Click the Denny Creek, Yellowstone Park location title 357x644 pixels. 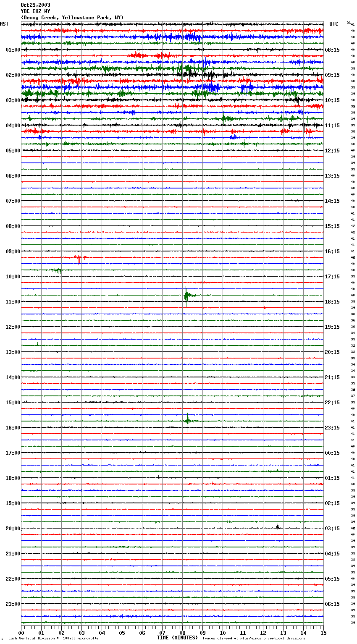click(72, 18)
